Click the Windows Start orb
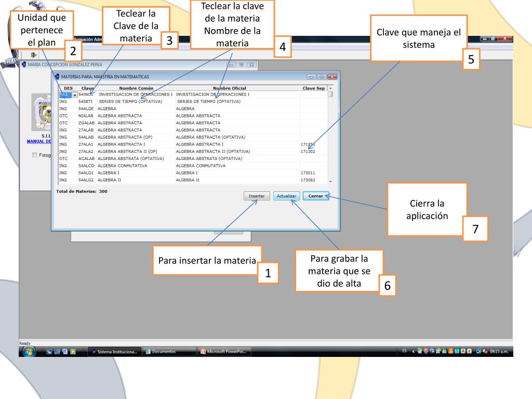The height and width of the screenshot is (399, 532). [26, 351]
